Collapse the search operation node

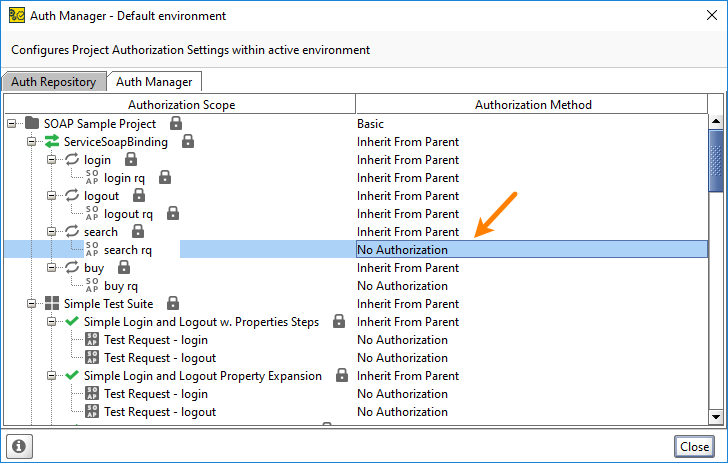(52, 232)
